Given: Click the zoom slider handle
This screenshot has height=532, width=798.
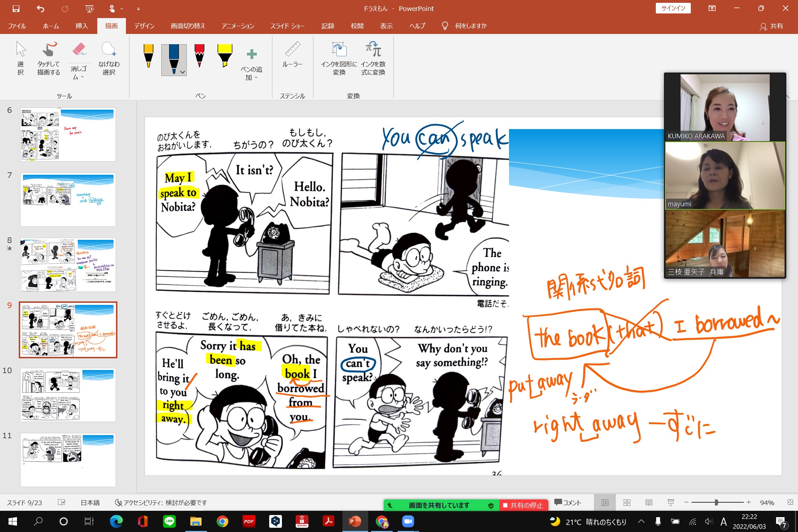Looking at the screenshot, I should pos(716,502).
